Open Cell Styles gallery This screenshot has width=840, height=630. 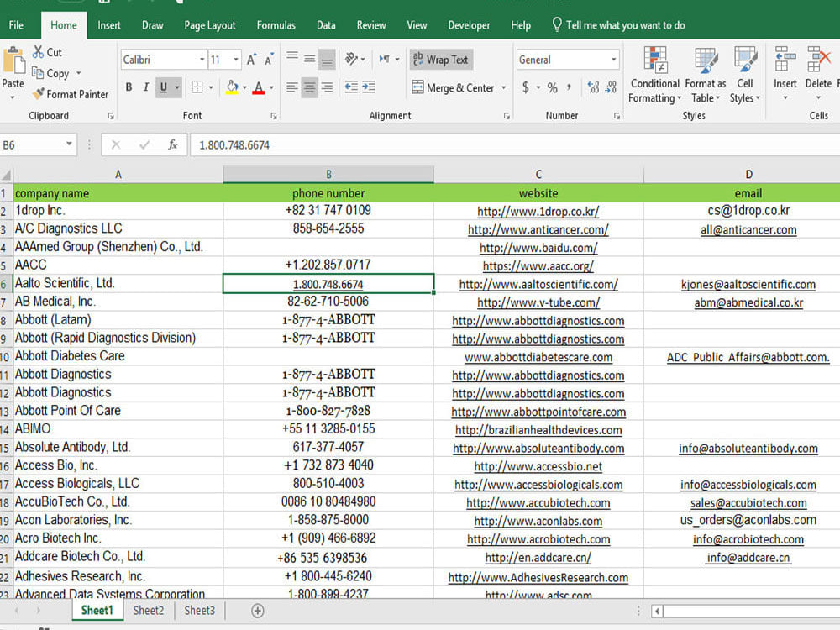point(744,75)
